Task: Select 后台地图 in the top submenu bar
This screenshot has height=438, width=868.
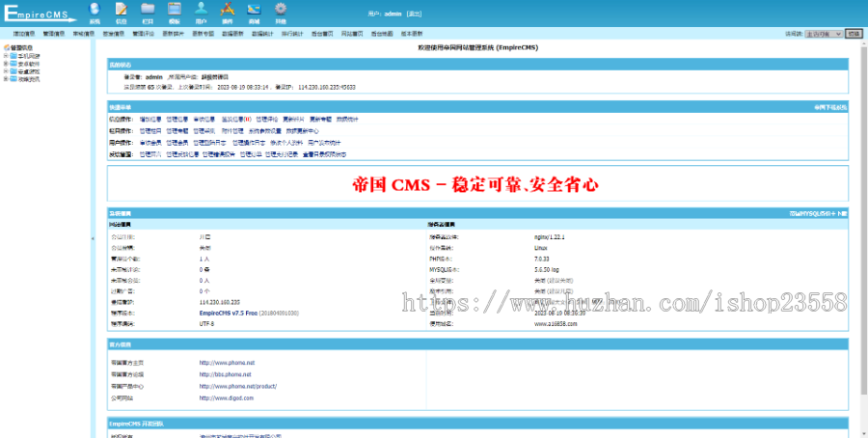Action: pyautogui.click(x=382, y=34)
